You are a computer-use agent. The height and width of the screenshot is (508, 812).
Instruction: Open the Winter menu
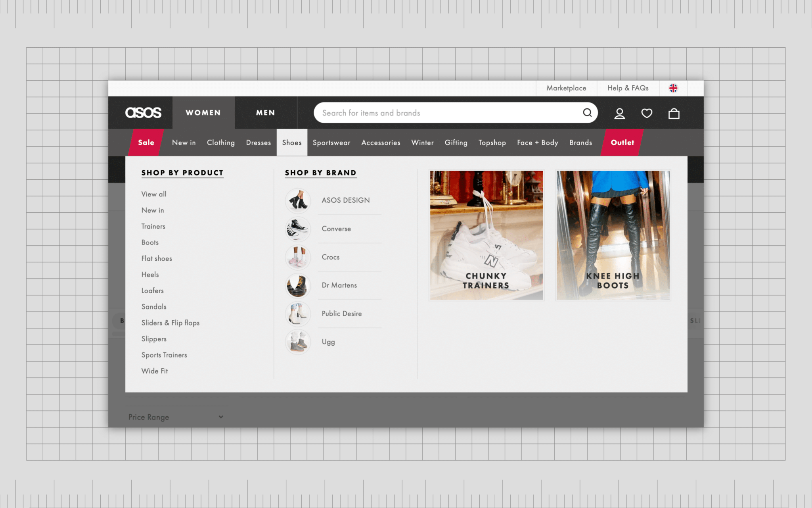coord(423,142)
